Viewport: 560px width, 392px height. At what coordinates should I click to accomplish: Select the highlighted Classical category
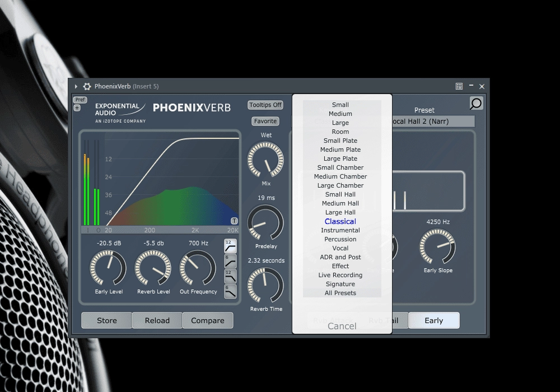click(x=340, y=221)
